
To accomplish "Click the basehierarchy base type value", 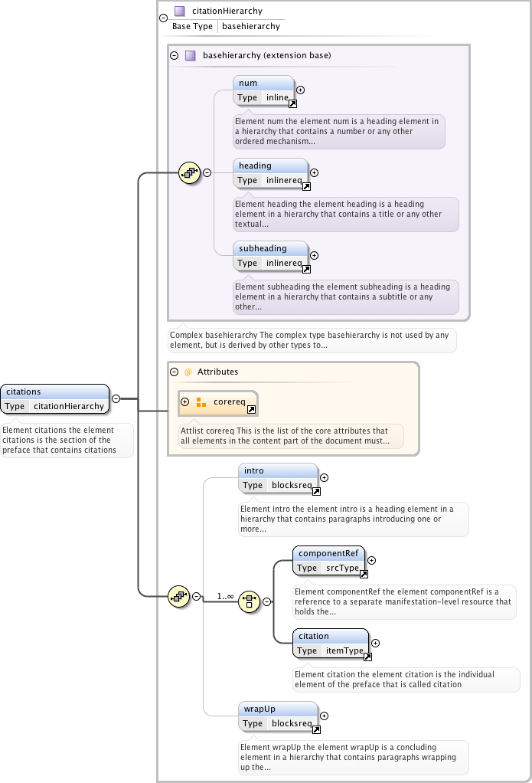I will pyautogui.click(x=251, y=26).
